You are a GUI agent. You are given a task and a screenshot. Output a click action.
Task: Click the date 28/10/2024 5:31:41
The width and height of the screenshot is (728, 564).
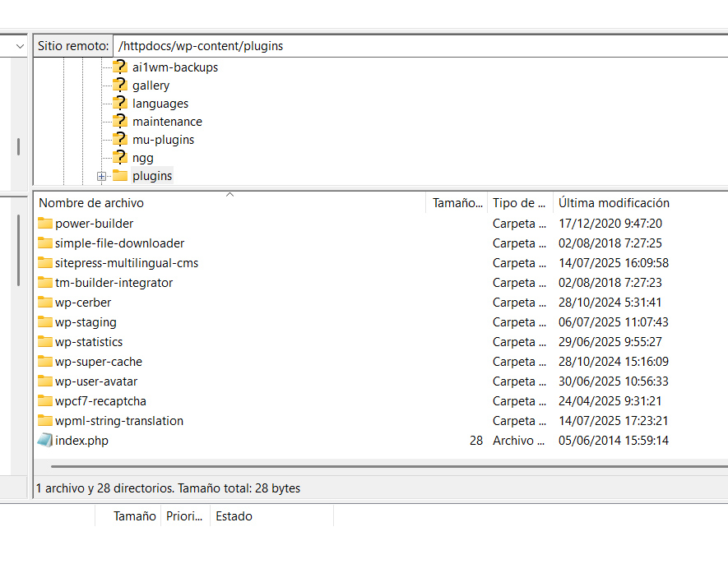(610, 303)
